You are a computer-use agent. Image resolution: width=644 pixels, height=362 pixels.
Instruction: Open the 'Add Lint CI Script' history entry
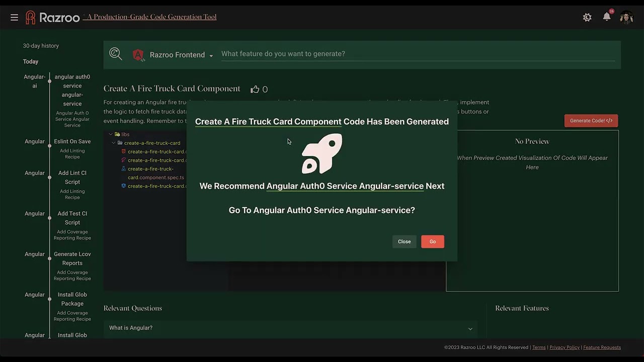click(72, 177)
